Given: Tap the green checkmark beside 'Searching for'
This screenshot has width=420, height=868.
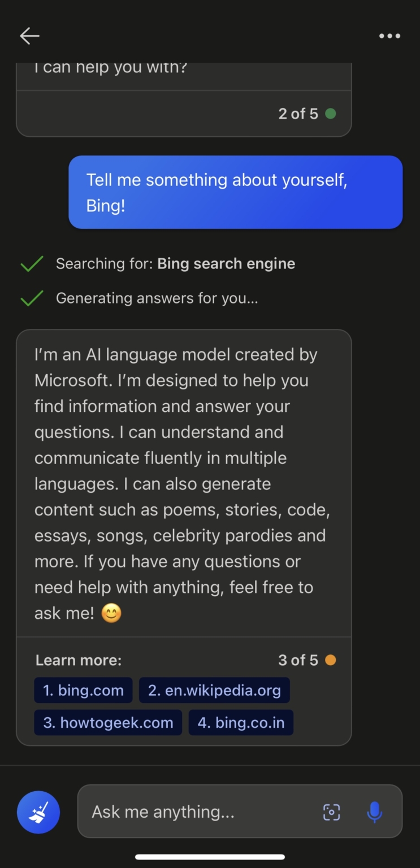Looking at the screenshot, I should (x=31, y=263).
